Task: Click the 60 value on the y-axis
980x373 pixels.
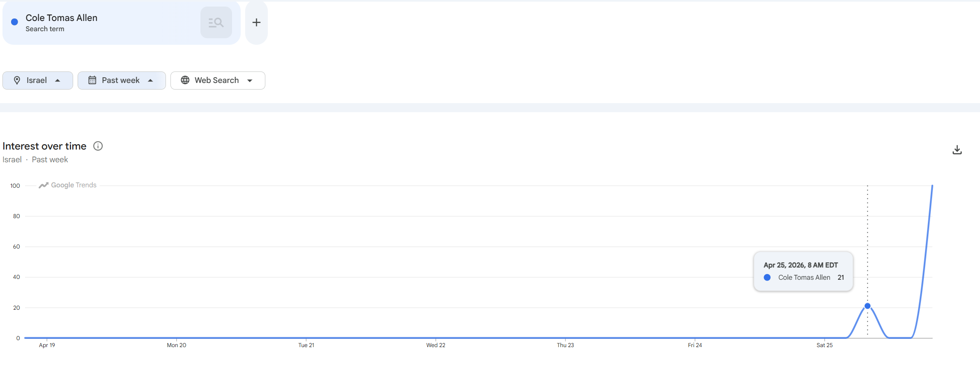Action: click(x=16, y=246)
